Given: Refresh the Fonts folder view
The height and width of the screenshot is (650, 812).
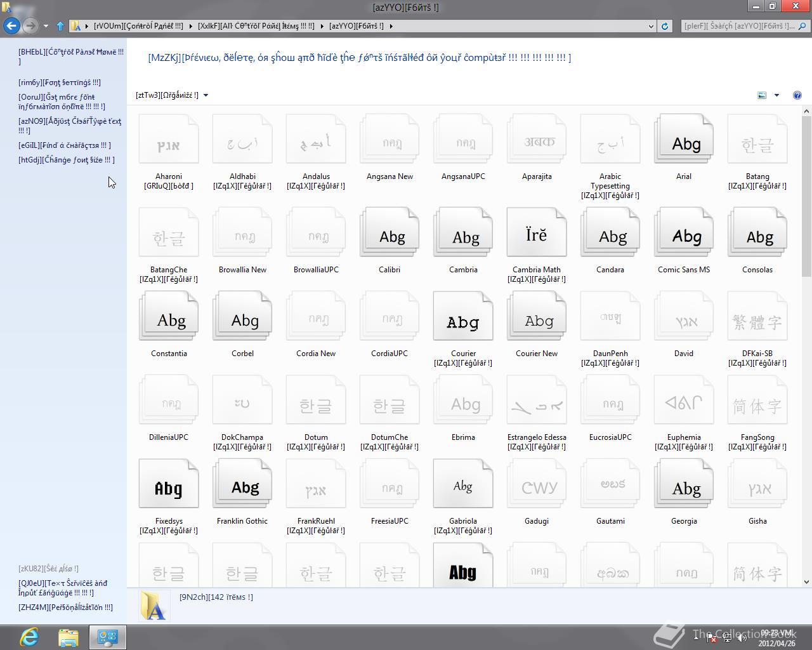Looking at the screenshot, I should click(665, 26).
